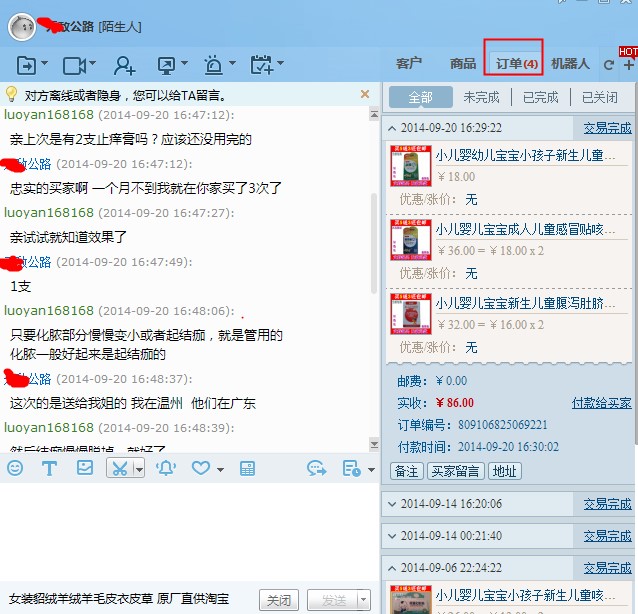Click the order number 809106825069221
Screen dimensions: 638x614
(503, 425)
